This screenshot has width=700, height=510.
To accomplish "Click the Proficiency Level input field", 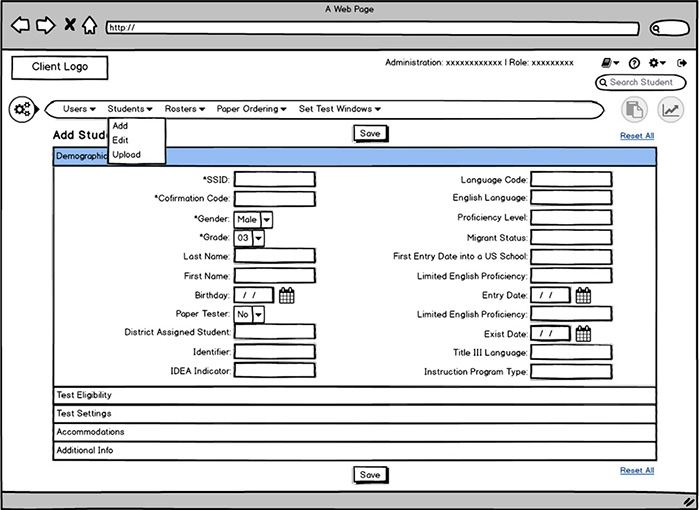I will 571,217.
